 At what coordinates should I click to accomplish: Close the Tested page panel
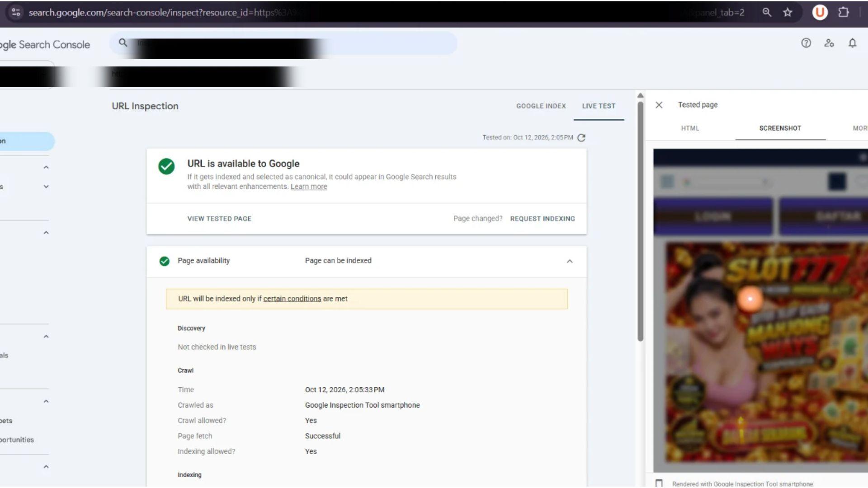pos(659,105)
